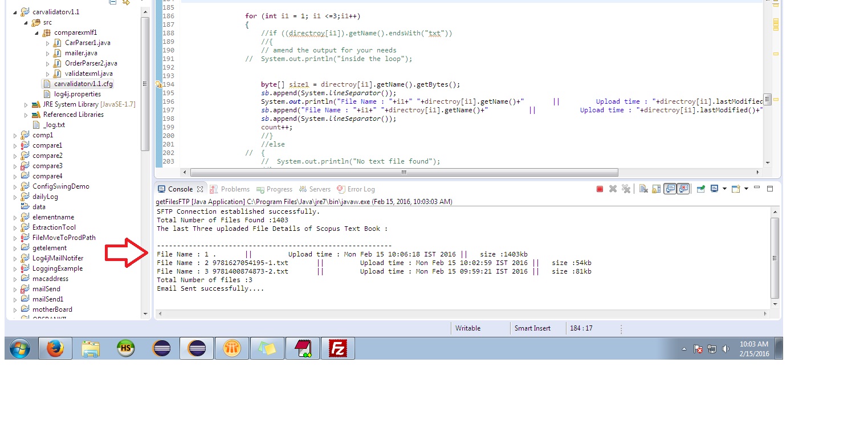
Task: Terminate the running program with the red stop icon
Action: coord(600,189)
